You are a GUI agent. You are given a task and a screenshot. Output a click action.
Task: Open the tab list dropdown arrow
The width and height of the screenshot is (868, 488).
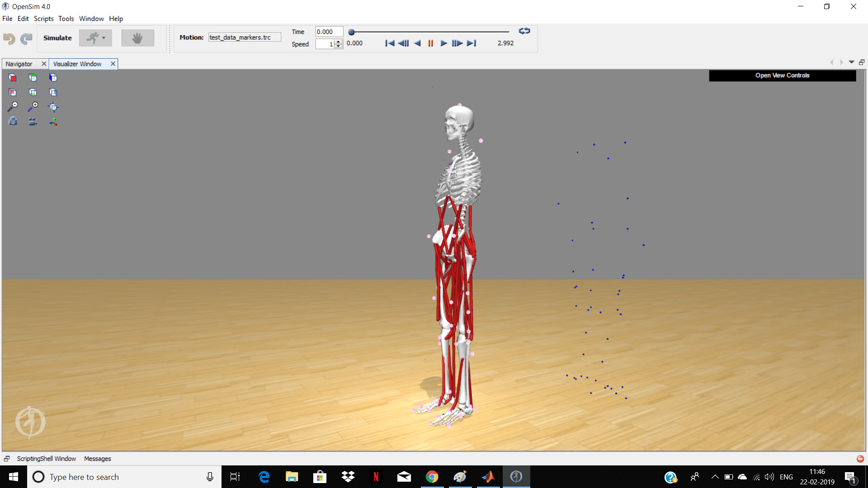(852, 62)
